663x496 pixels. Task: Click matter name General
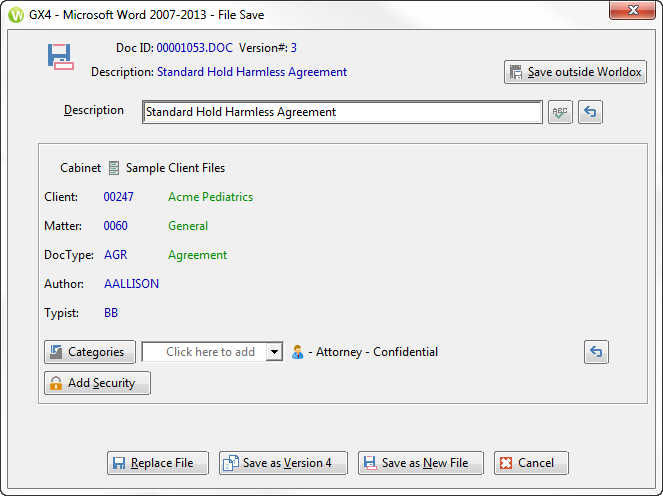(188, 226)
